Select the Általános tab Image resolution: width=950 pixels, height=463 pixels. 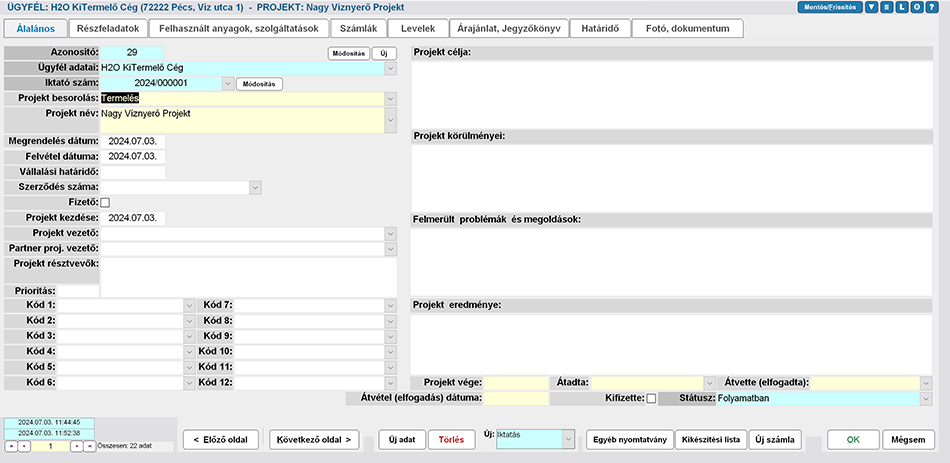point(35,28)
